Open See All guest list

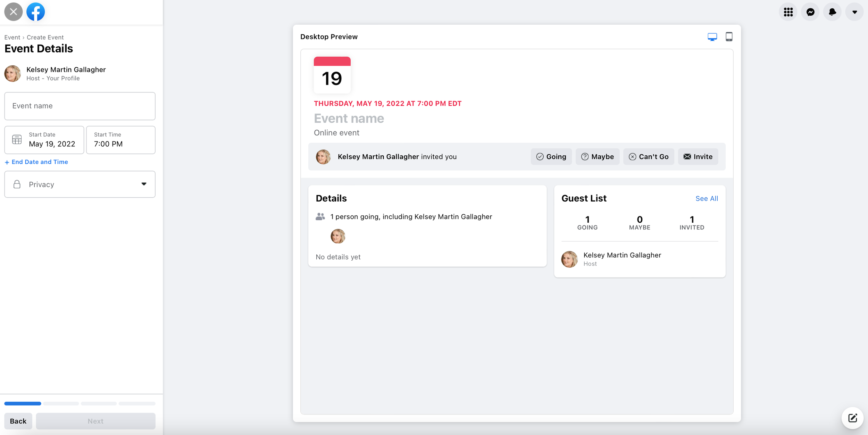(x=707, y=198)
